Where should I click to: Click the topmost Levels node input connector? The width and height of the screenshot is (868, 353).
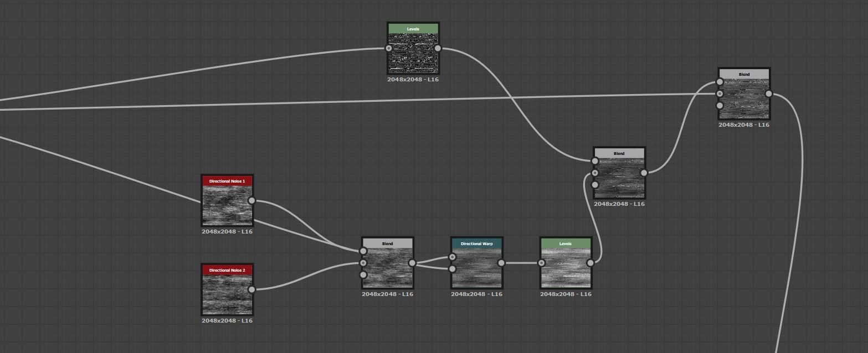(389, 48)
